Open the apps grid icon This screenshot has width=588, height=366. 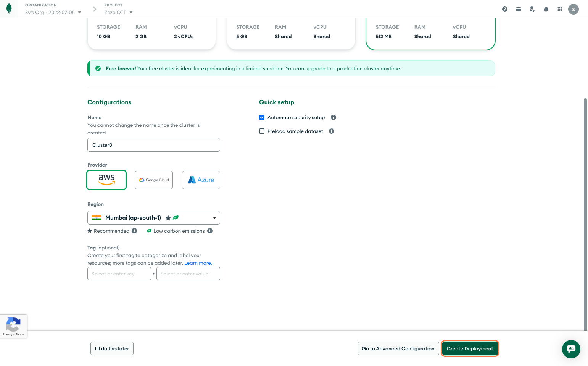click(559, 9)
